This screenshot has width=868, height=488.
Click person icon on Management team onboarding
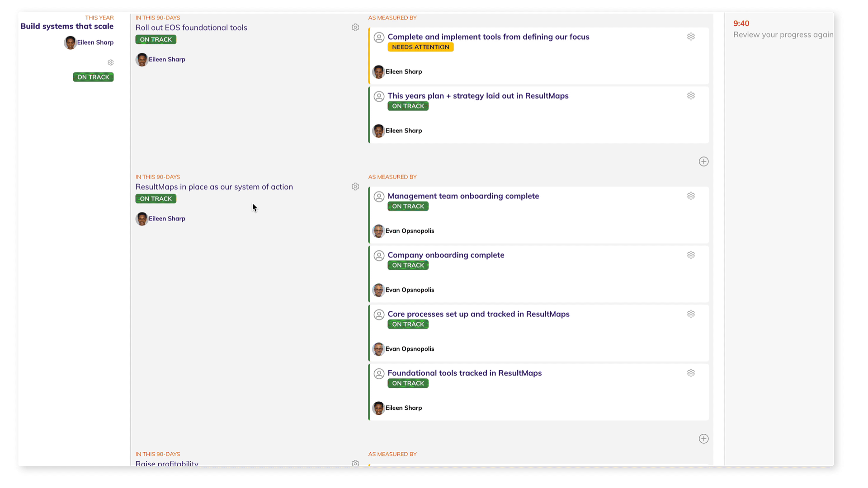[x=379, y=197]
